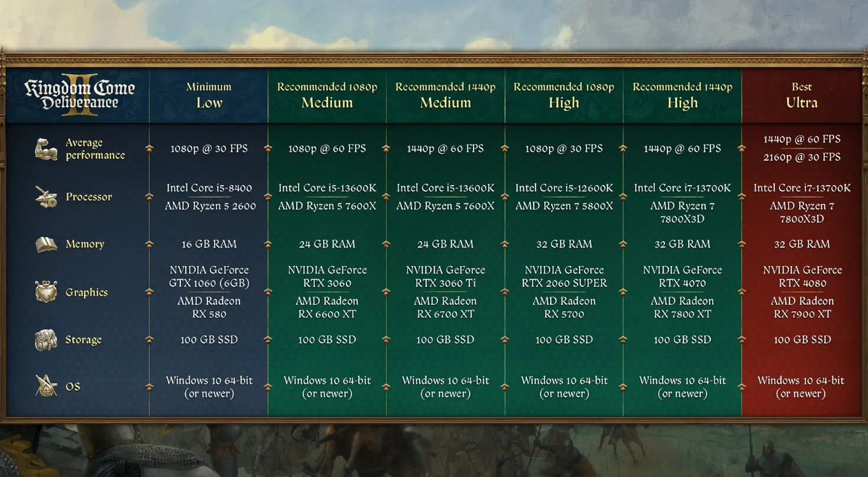Click '1080p @ 30 FPS' in the 1080p High column

[x=564, y=149]
